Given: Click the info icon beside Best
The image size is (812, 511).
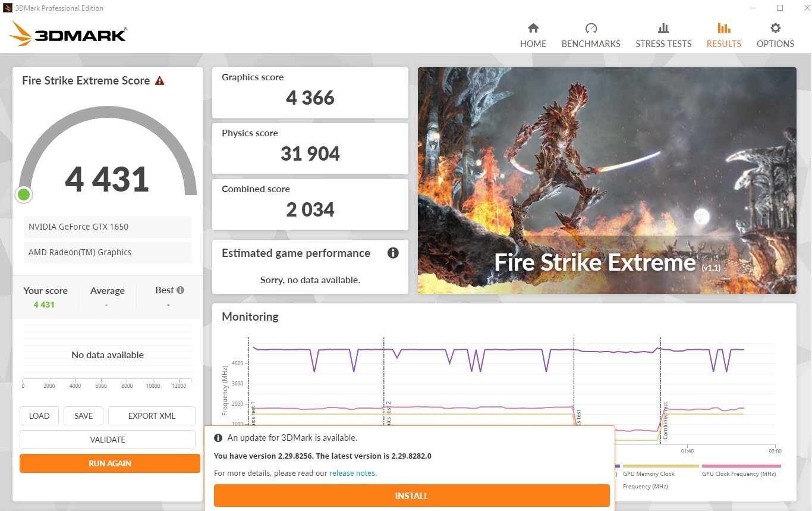Looking at the screenshot, I should tap(180, 290).
